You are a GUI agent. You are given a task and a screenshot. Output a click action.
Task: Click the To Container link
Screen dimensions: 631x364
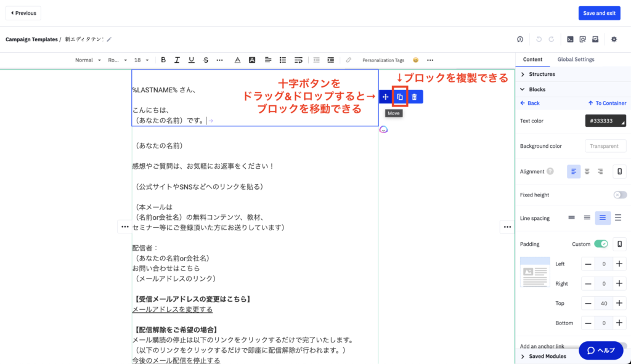click(x=607, y=103)
